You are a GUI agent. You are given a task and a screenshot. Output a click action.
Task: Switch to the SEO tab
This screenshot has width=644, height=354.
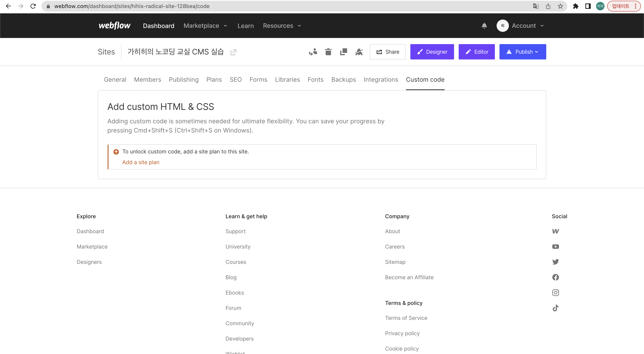pyautogui.click(x=236, y=80)
